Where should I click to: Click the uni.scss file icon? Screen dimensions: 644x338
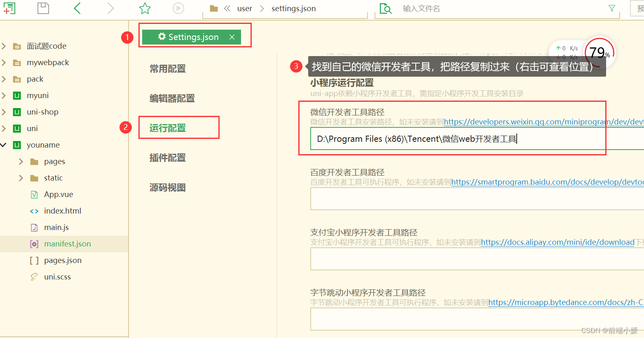click(x=34, y=277)
